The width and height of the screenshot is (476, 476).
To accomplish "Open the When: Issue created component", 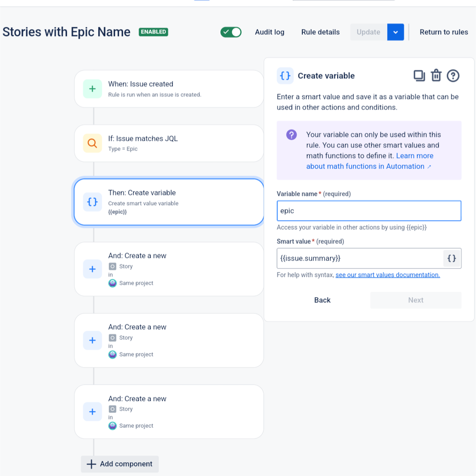I will click(169, 89).
